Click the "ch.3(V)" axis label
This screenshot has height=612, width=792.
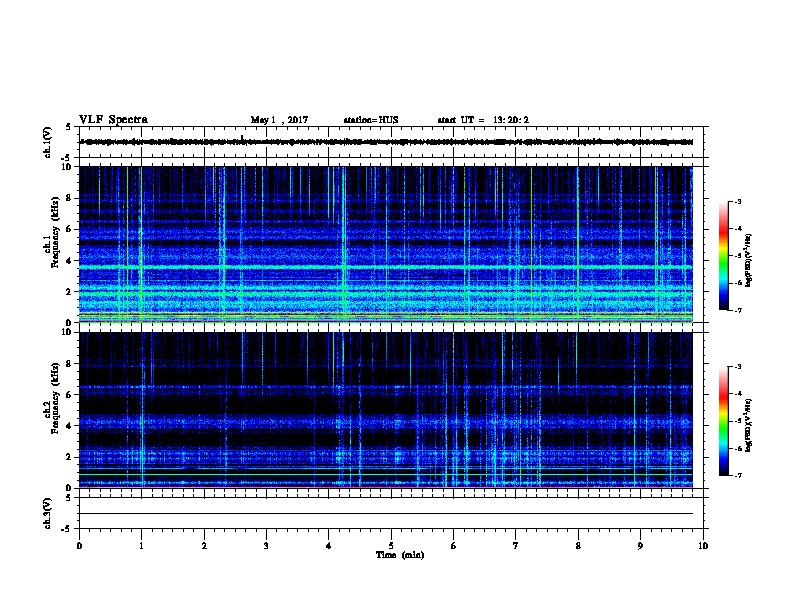pyautogui.click(x=47, y=513)
